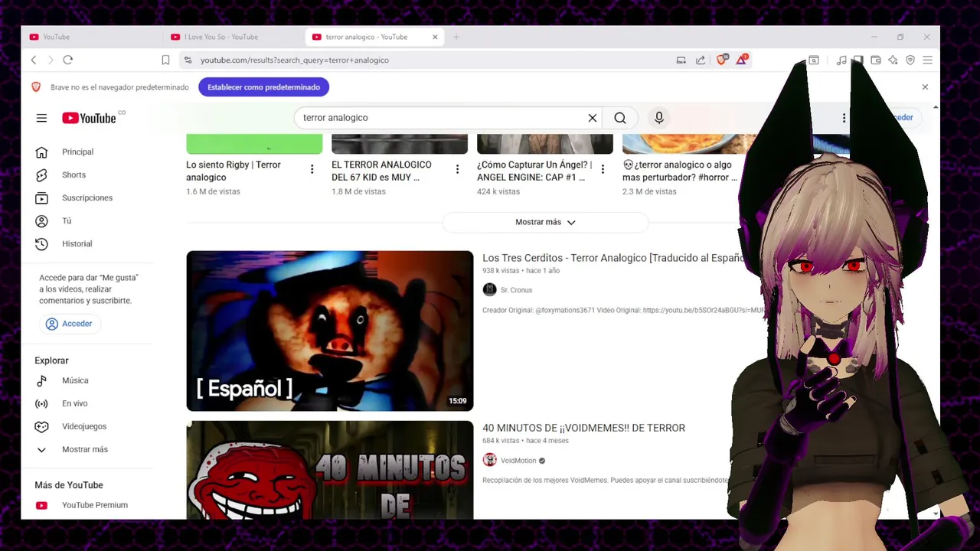Open the YouTube settings three-dot menu
980x551 pixels.
coord(844,118)
